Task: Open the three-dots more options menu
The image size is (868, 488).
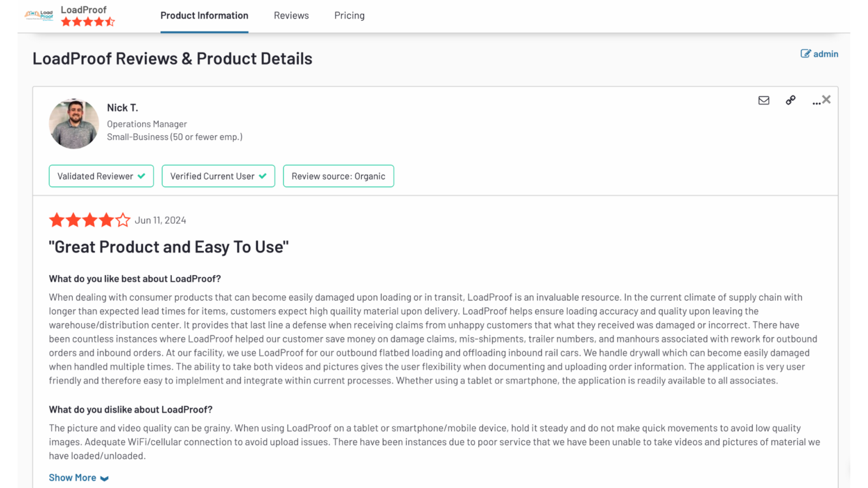Action: [x=816, y=102]
